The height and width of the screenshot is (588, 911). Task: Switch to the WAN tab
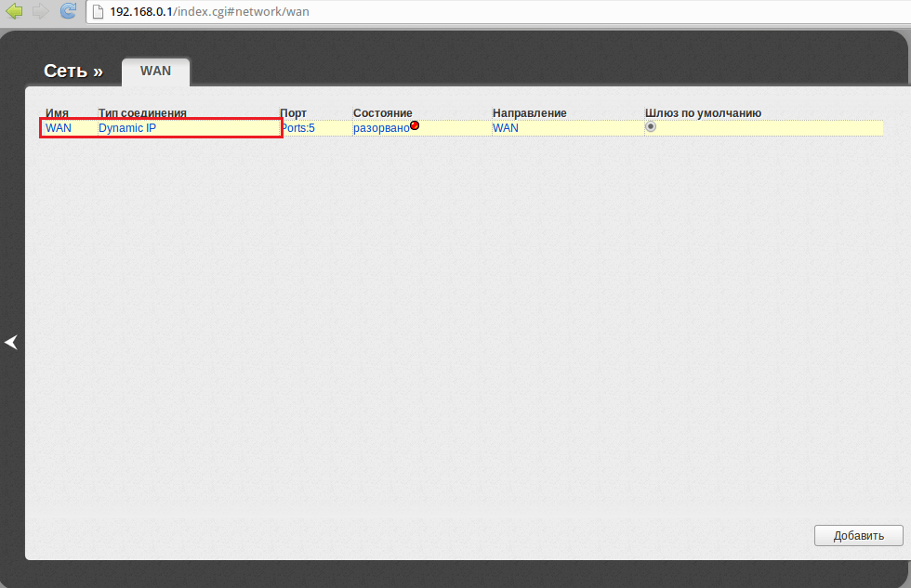(x=155, y=71)
